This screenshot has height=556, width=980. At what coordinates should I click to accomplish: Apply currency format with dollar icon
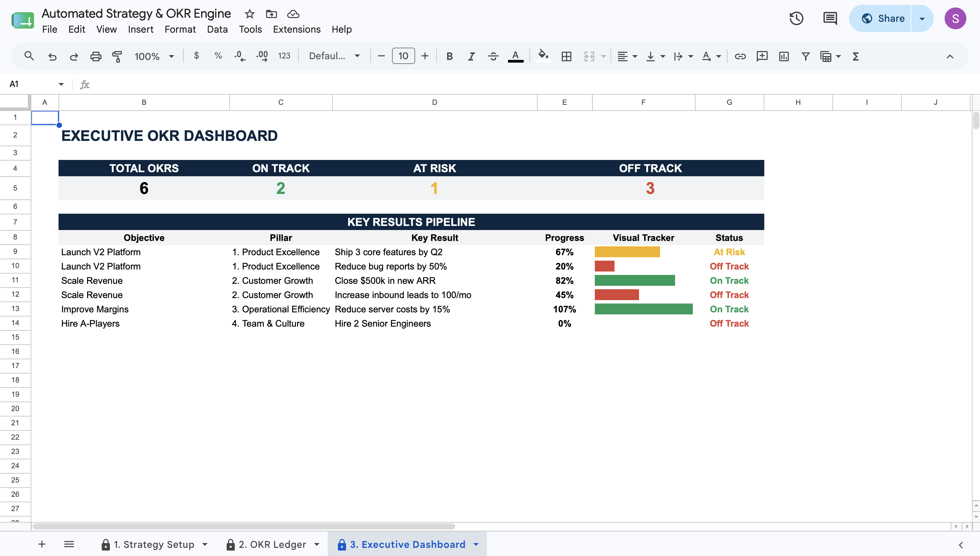click(x=196, y=56)
